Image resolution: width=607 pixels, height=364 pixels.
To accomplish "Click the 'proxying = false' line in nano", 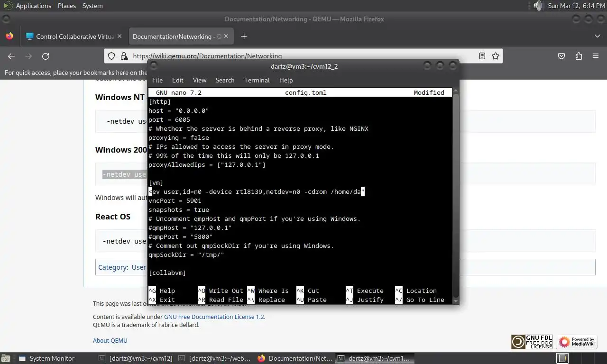I will pos(179,137).
